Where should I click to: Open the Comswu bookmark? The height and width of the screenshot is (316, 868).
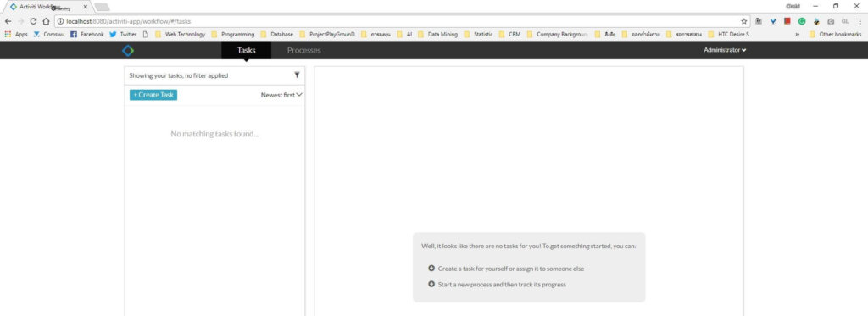48,35
